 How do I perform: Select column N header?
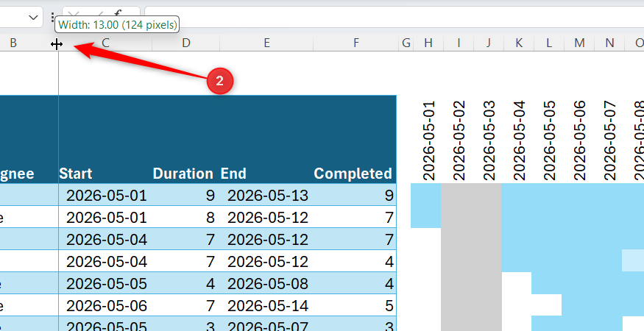(609, 43)
